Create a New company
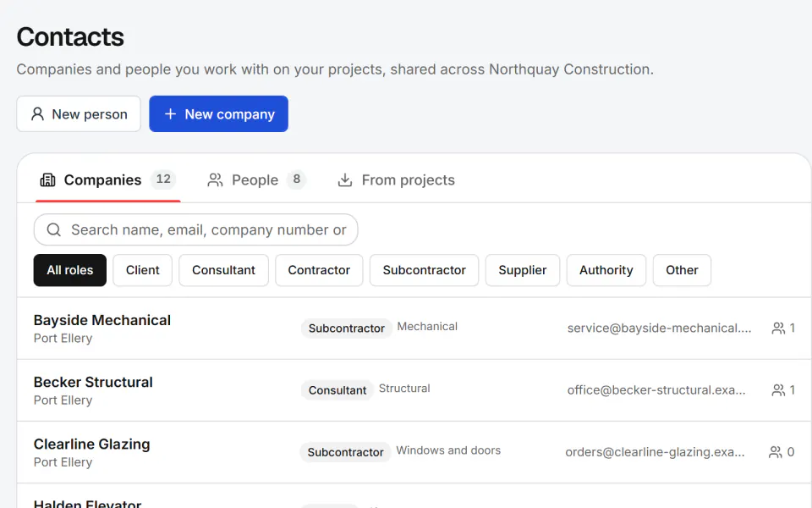Image resolution: width=812 pixels, height=508 pixels. (218, 114)
